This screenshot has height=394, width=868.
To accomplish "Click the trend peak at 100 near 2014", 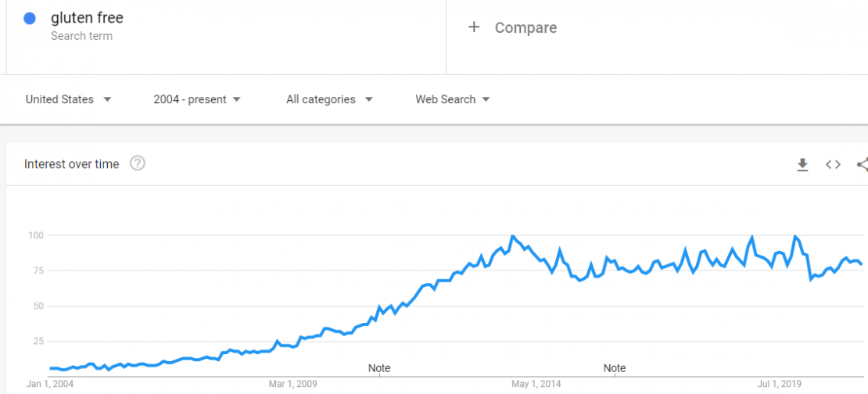I will (x=513, y=236).
